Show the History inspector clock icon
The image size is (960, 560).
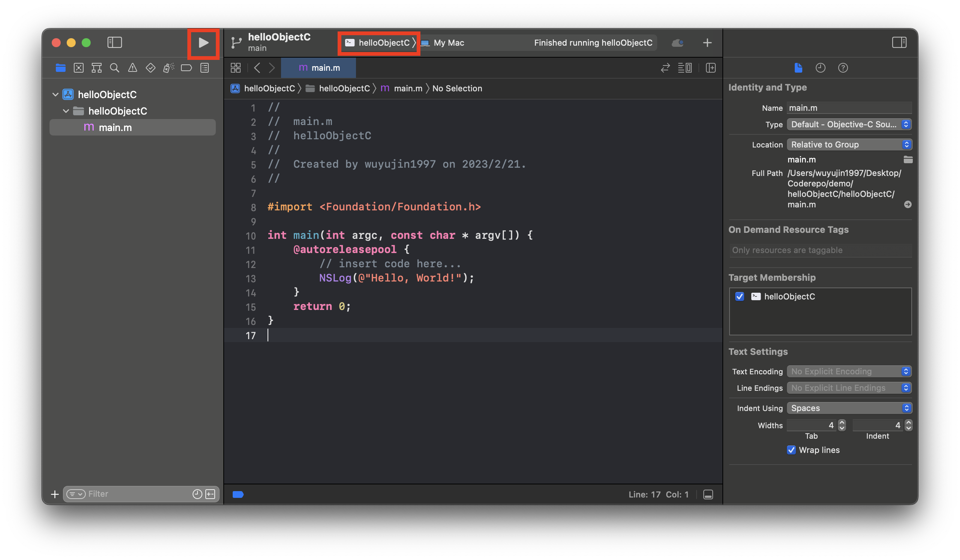coord(820,68)
